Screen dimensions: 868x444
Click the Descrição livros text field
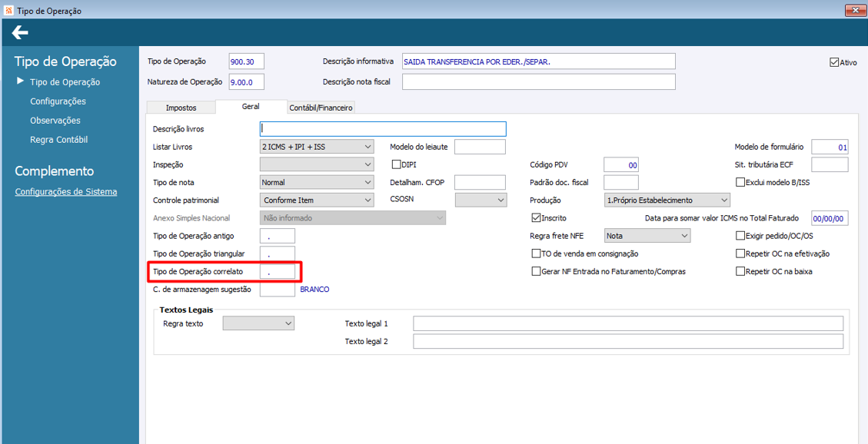pyautogui.click(x=383, y=129)
